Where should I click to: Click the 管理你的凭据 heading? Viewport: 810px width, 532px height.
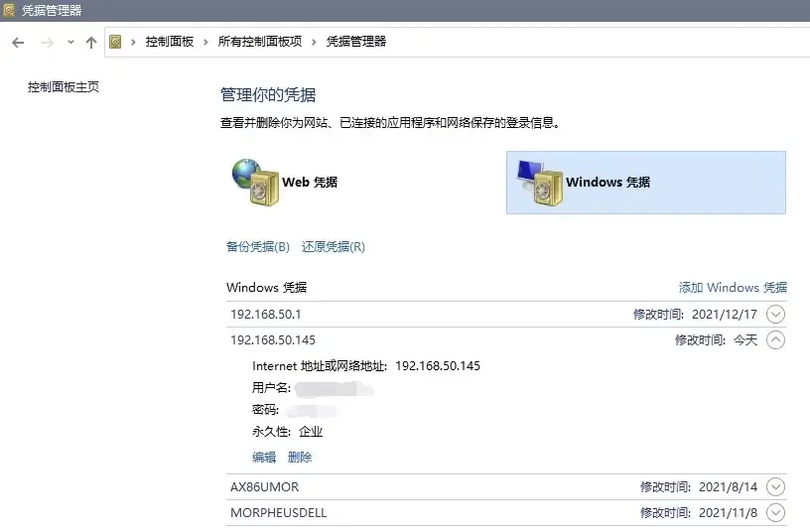tap(268, 94)
